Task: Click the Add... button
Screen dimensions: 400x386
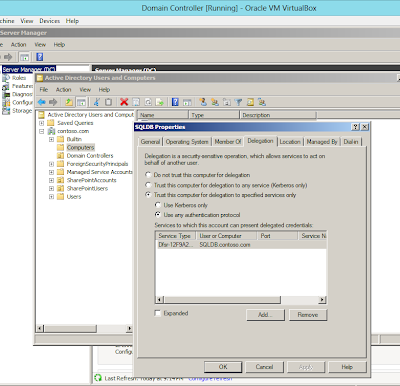Action: pos(265,315)
